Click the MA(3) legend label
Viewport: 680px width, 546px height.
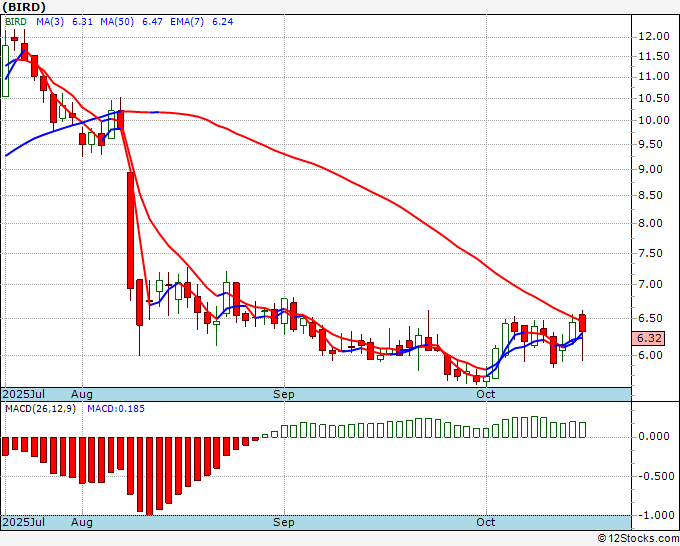(x=50, y=22)
